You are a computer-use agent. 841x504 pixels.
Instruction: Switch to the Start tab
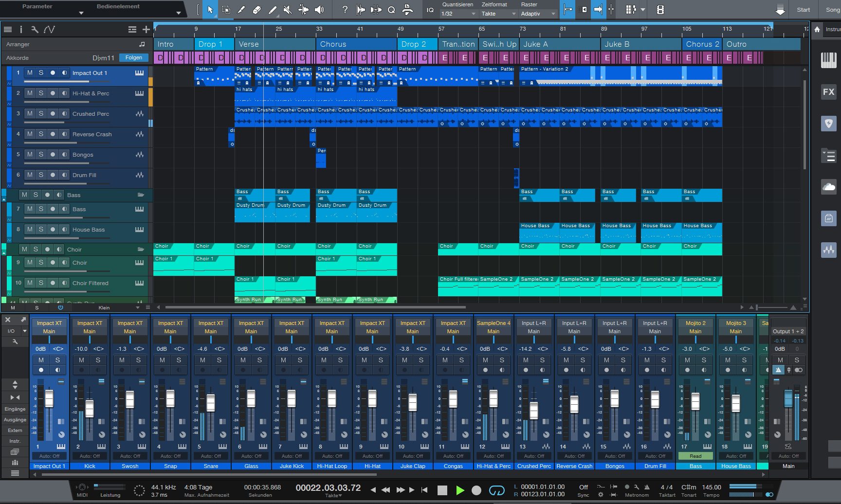[803, 10]
